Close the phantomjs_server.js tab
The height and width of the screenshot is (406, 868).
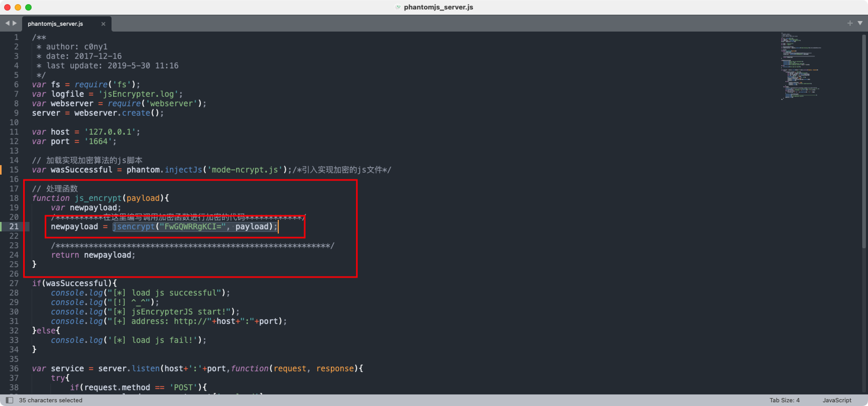coord(103,24)
